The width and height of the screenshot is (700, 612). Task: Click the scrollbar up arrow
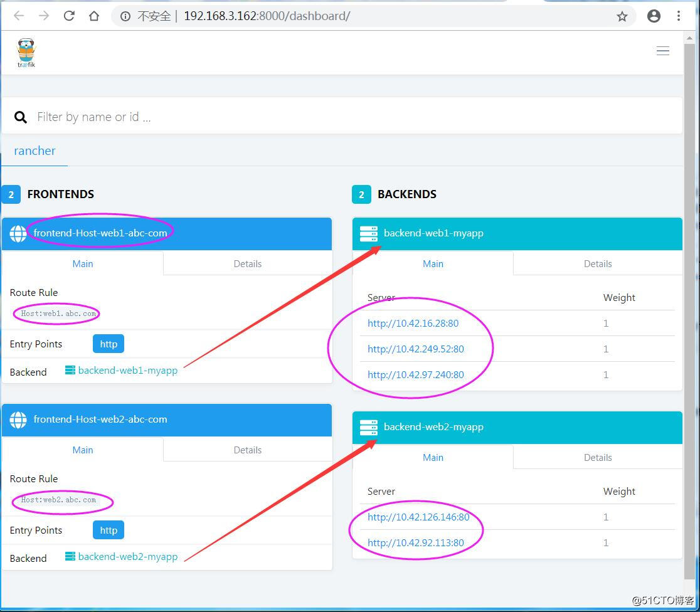690,38
